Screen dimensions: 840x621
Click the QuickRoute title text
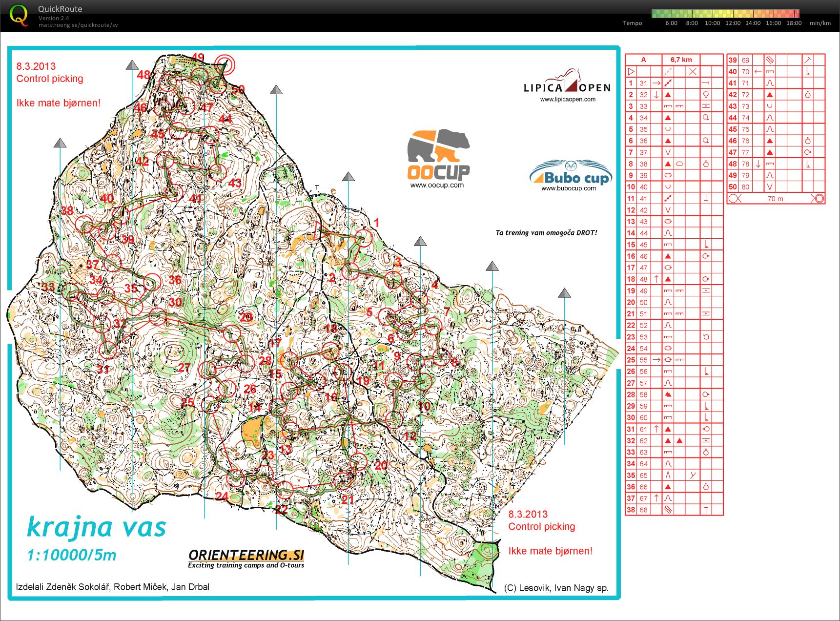pyautogui.click(x=60, y=9)
